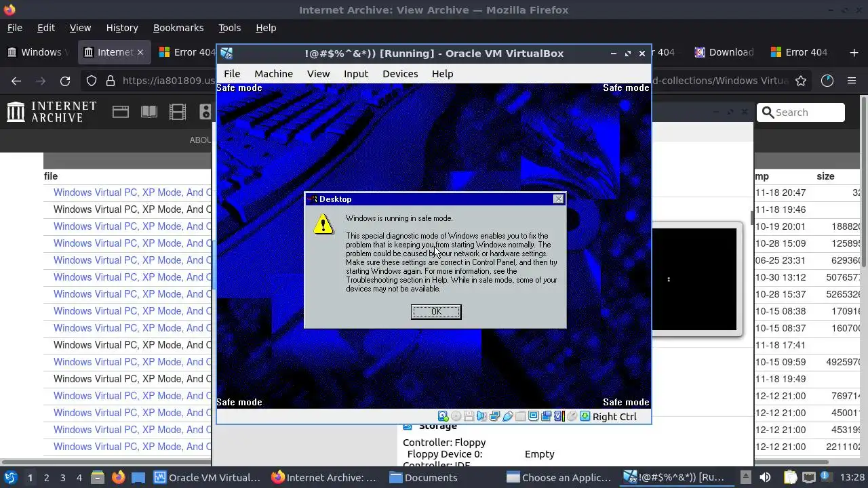
Task: Click audio icon in VM status bar
Action: pyautogui.click(x=481, y=416)
